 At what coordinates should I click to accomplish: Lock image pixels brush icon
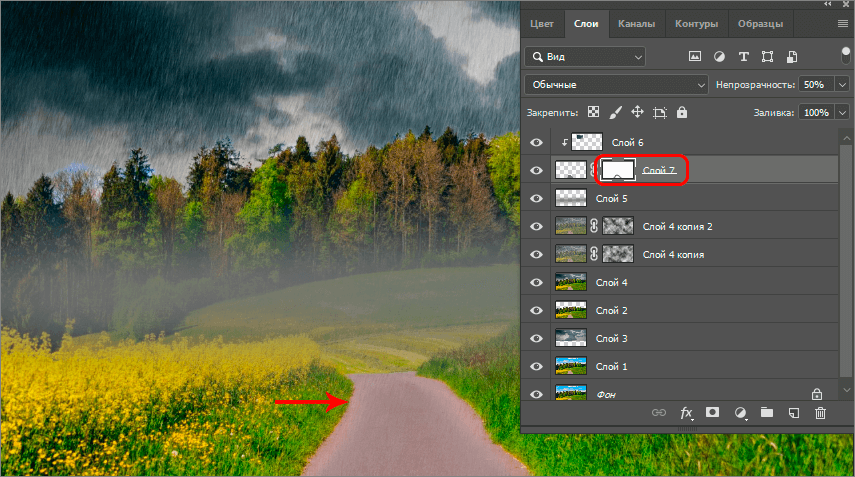[615, 113]
